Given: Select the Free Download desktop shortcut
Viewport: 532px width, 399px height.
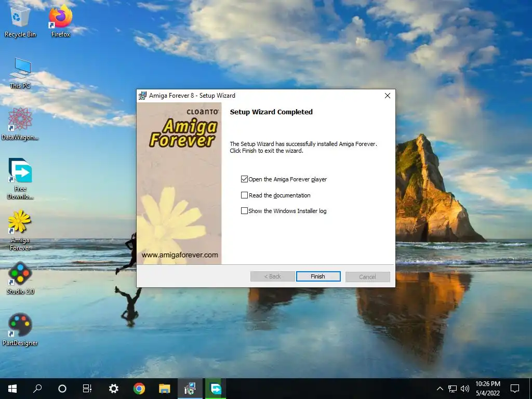Looking at the screenshot, I should point(20,179).
